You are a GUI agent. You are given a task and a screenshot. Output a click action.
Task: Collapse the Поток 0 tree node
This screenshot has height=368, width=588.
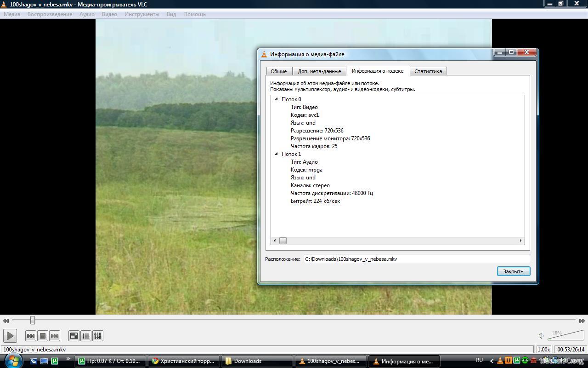coord(276,99)
